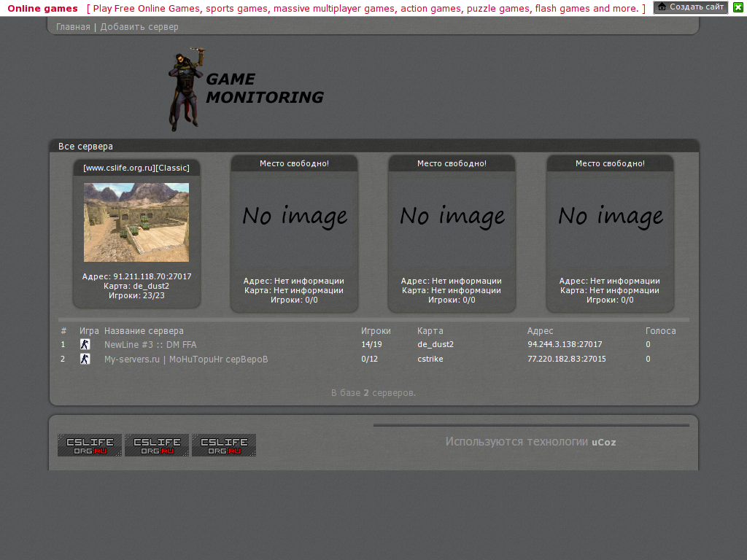Open the Online games link
This screenshot has width=747, height=560.
[42, 9]
